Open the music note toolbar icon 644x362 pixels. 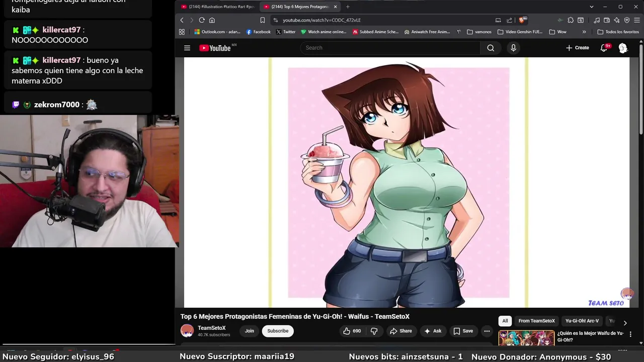pos(597,20)
